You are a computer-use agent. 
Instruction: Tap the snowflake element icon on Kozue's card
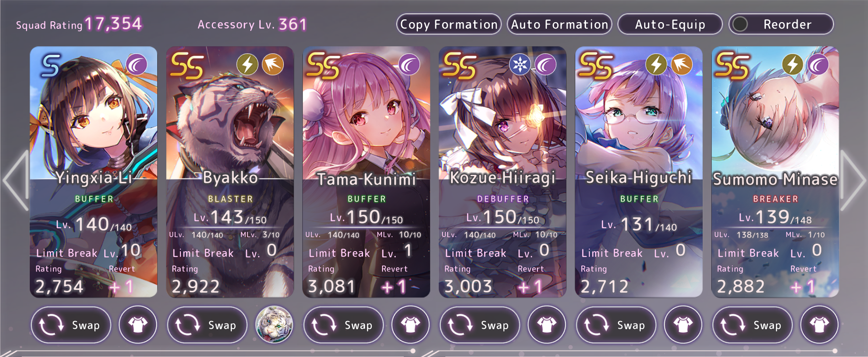(520, 65)
